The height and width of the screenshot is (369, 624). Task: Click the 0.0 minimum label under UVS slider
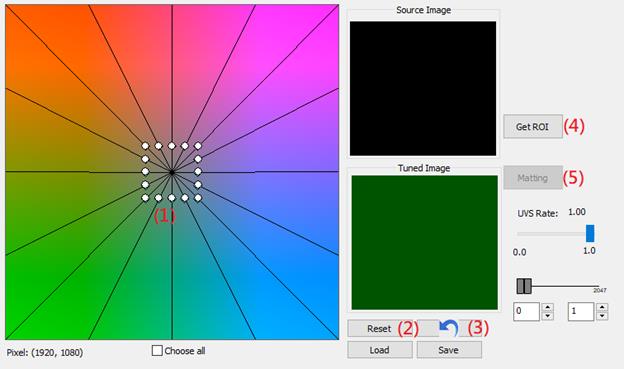pyautogui.click(x=519, y=252)
